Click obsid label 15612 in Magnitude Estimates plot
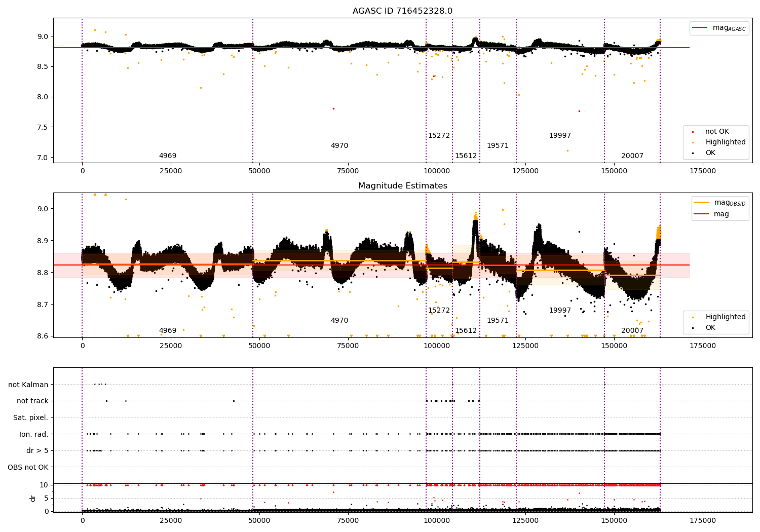Screen dimensions: 760x532 point(466,331)
